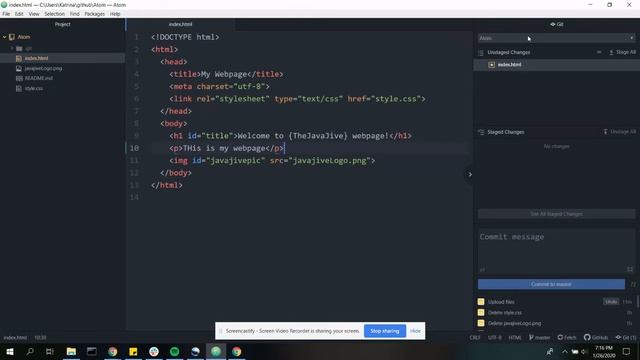Open the Edit menu
640x360 pixels.
point(19,14)
